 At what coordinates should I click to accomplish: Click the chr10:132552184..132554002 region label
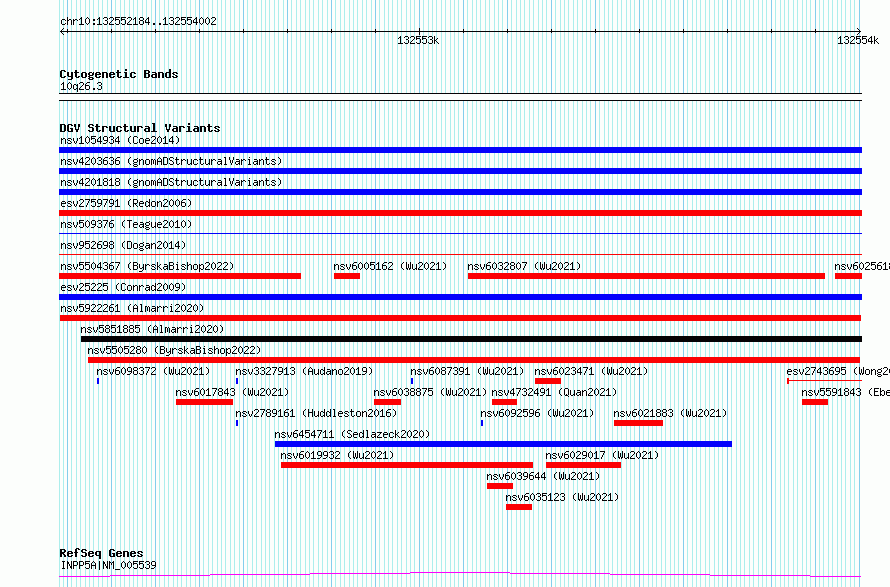click(138, 21)
